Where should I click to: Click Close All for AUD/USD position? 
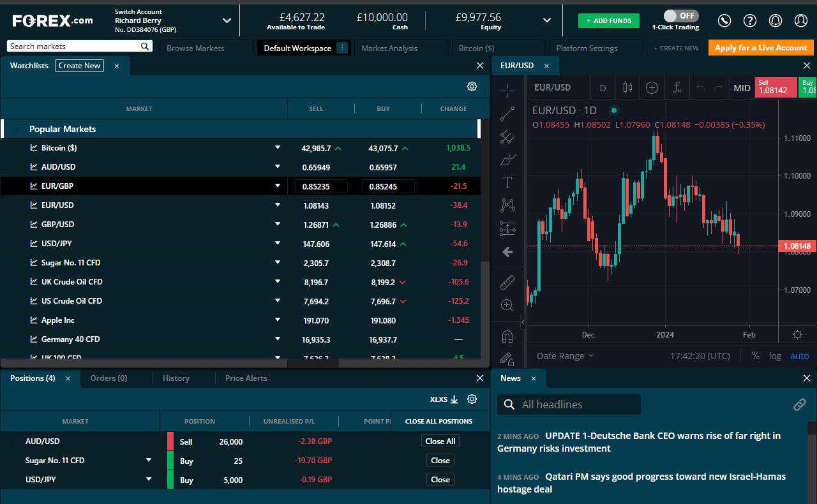coord(440,441)
